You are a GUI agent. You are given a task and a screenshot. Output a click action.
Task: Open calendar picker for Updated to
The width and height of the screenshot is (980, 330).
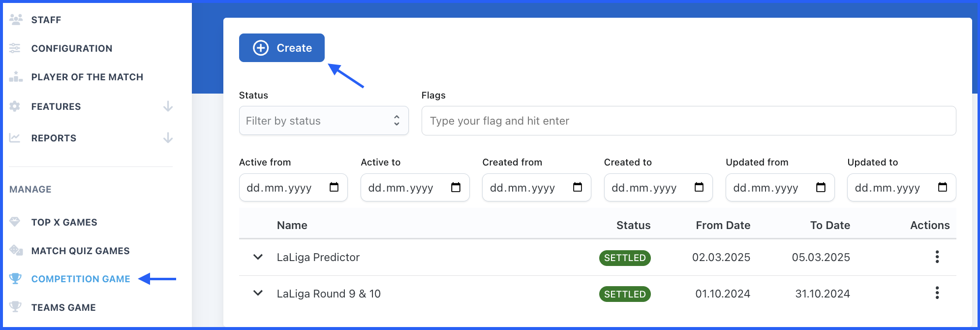(x=942, y=187)
